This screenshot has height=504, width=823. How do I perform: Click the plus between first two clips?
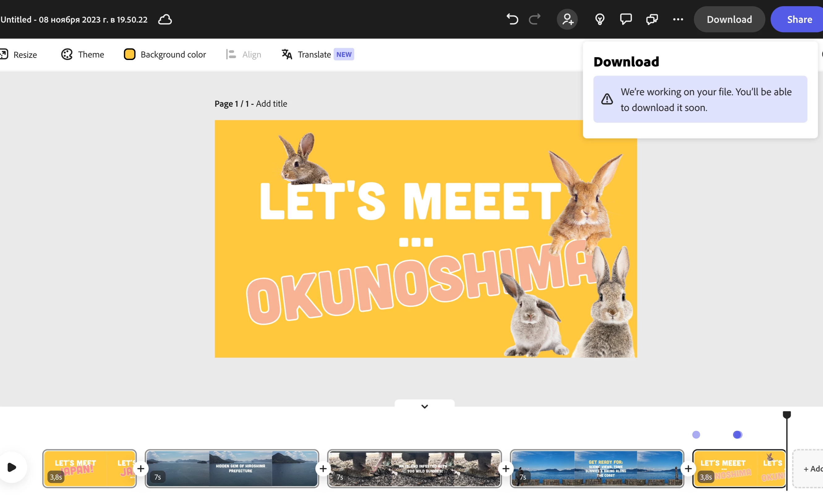(141, 469)
